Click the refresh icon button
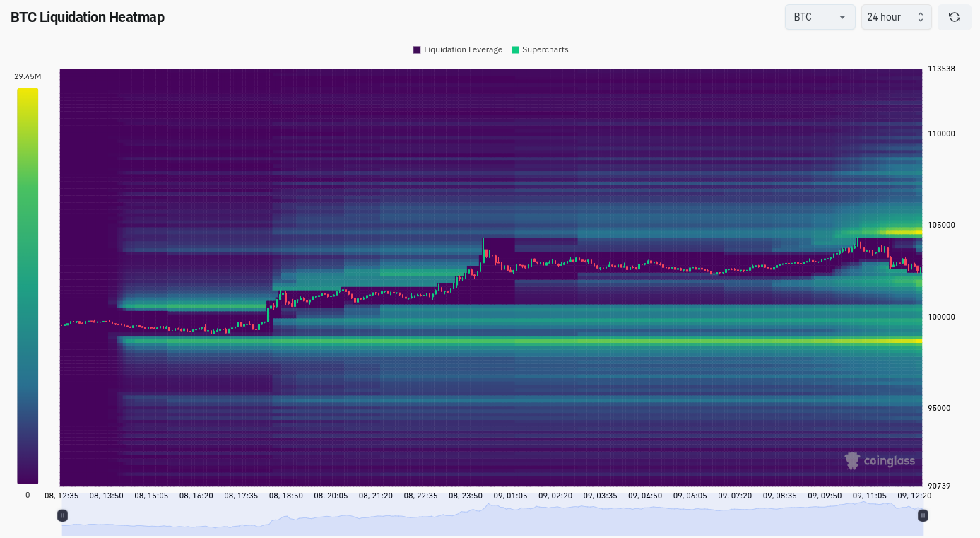Viewport: 980px width, 538px height. (954, 17)
